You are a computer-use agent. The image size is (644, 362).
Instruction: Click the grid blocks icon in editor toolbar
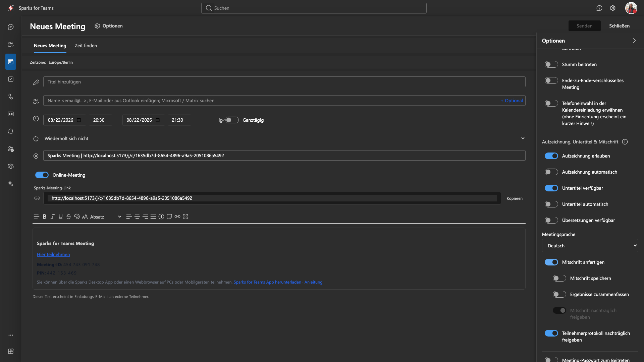(x=185, y=217)
